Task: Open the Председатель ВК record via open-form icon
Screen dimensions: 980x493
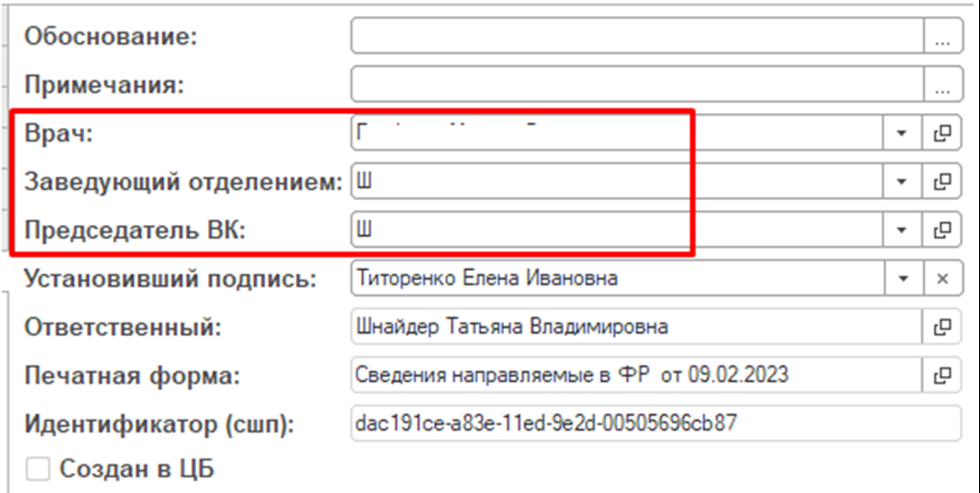Action: point(942,229)
